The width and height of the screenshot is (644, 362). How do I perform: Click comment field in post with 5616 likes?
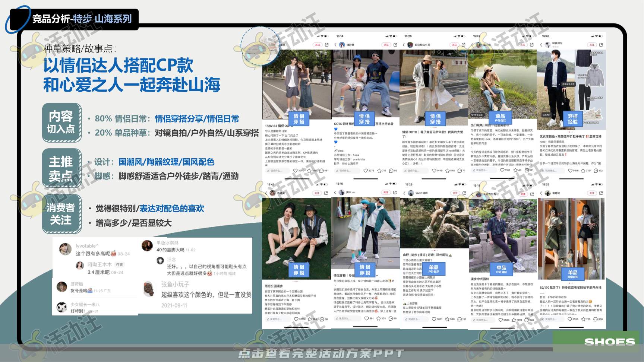coord(552,171)
